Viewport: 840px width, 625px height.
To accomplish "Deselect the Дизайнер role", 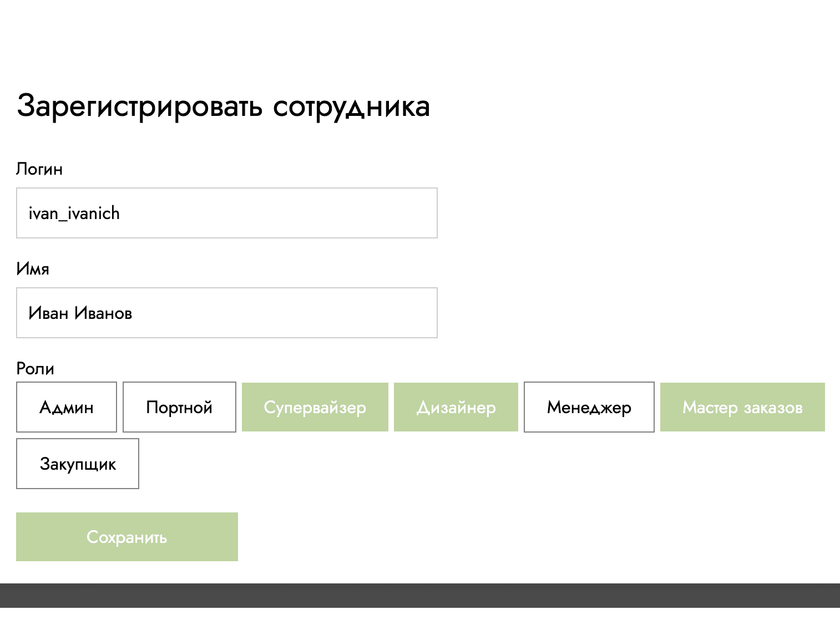I will click(456, 407).
